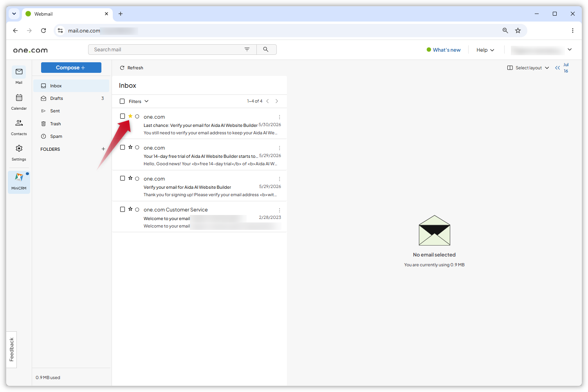Open the Trash folder
Viewport: 588px width, 392px height.
pyautogui.click(x=71, y=124)
